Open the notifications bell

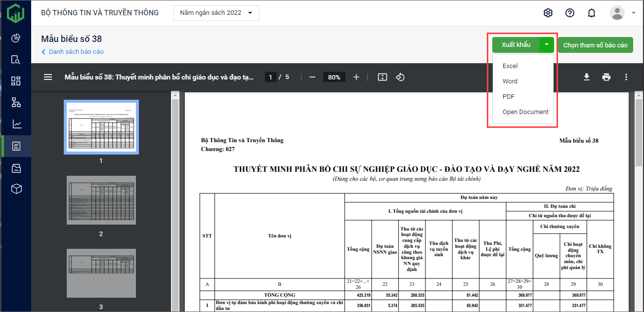click(591, 13)
